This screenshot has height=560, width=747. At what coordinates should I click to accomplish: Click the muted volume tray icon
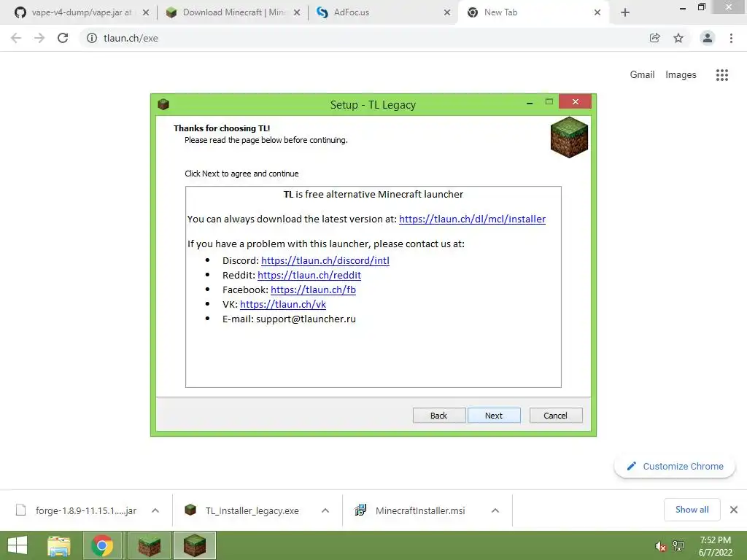[661, 546]
